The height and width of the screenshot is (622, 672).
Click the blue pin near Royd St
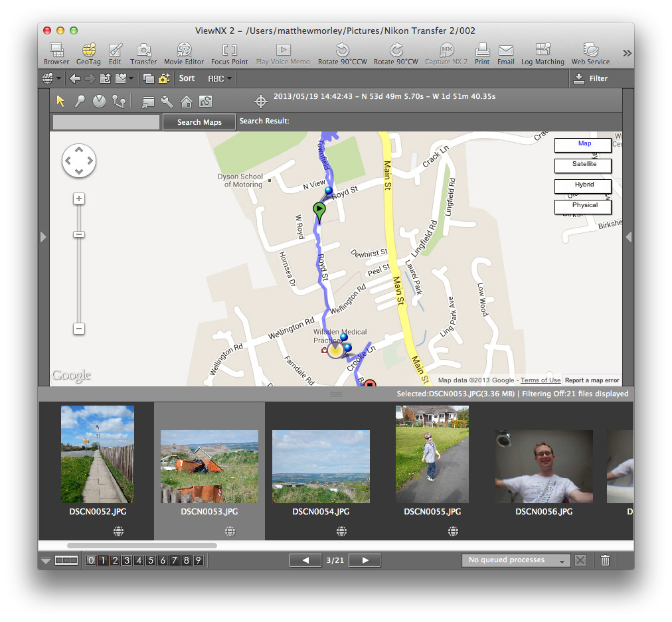pyautogui.click(x=329, y=191)
